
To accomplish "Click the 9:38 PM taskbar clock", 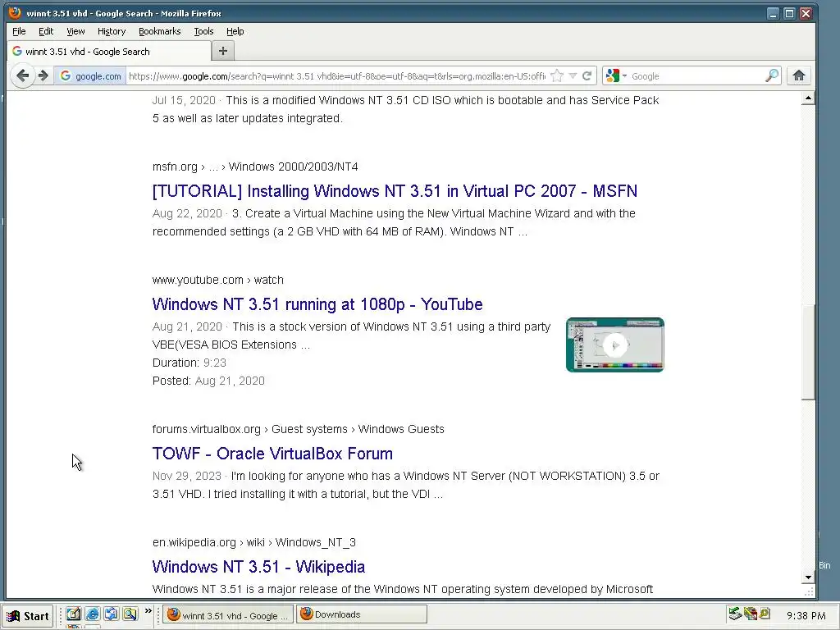I will click(x=806, y=615).
